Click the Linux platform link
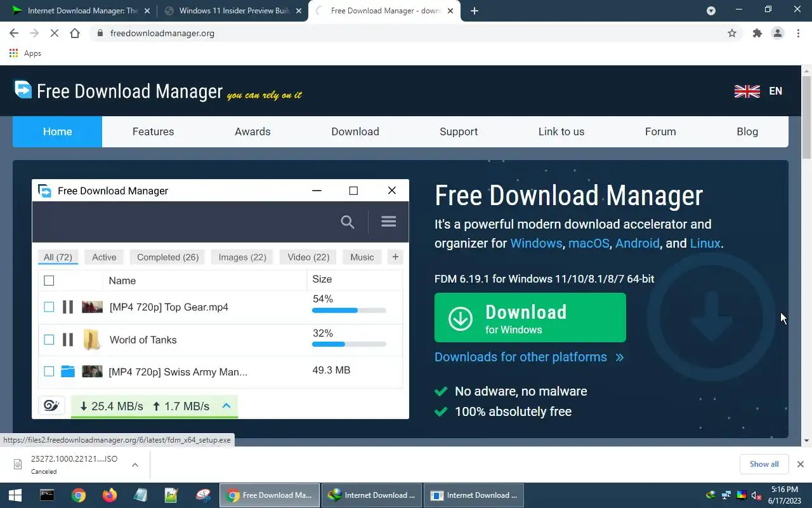The height and width of the screenshot is (508, 812). [x=705, y=243]
